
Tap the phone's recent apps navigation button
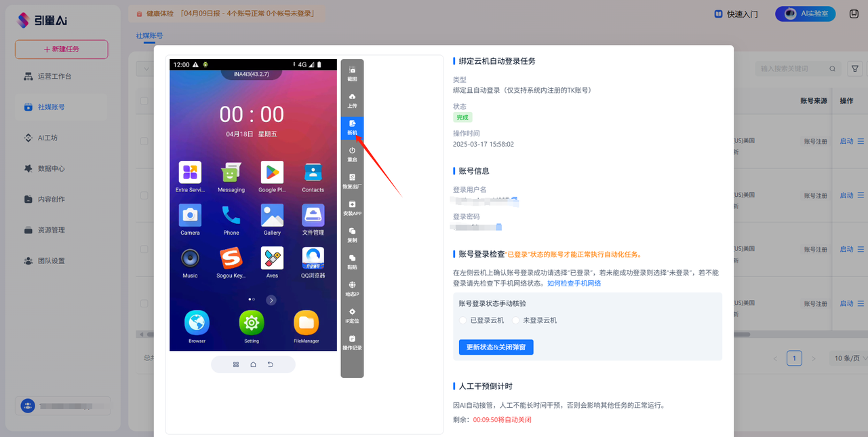236,364
